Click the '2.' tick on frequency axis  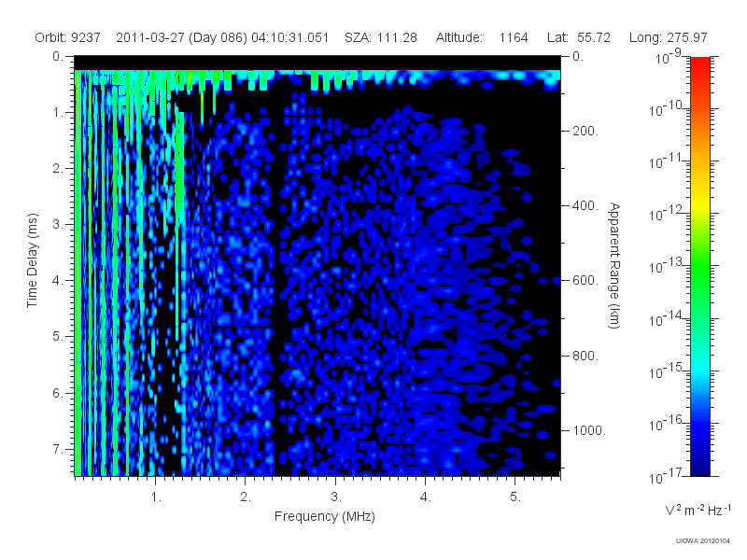point(246,497)
